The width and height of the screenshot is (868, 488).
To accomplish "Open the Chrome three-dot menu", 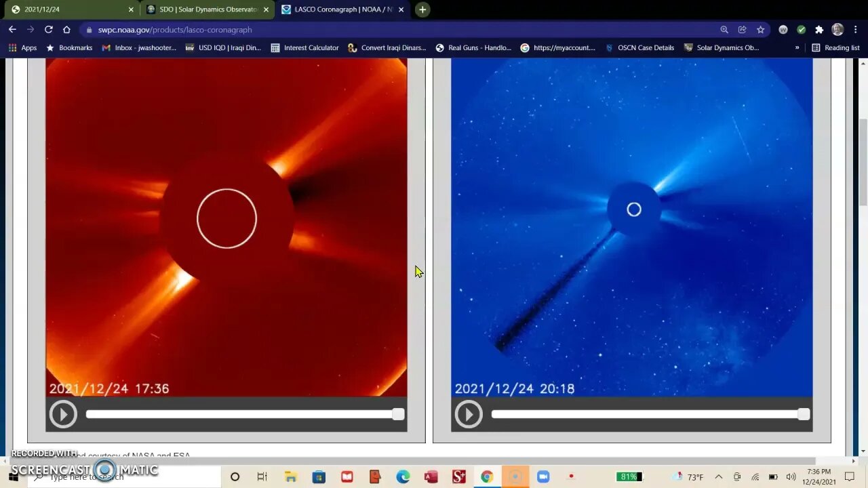I will tap(856, 30).
